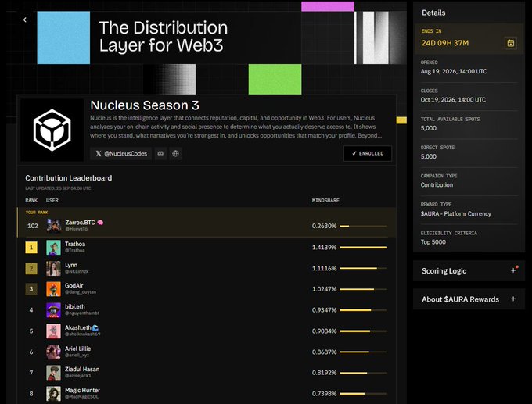The height and width of the screenshot is (404, 532).
Task: Expand About $AURA Rewards section
Action: click(x=469, y=299)
